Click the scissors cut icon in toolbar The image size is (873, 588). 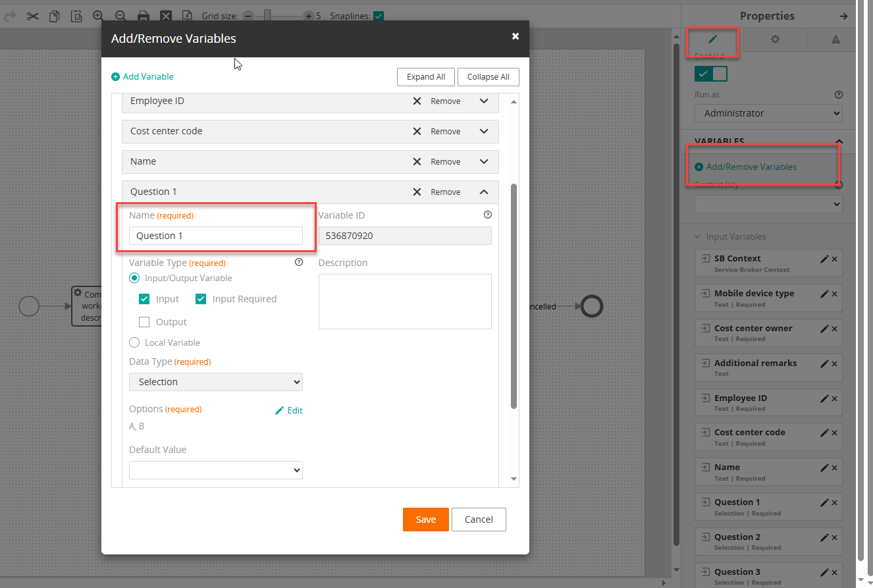(32, 16)
